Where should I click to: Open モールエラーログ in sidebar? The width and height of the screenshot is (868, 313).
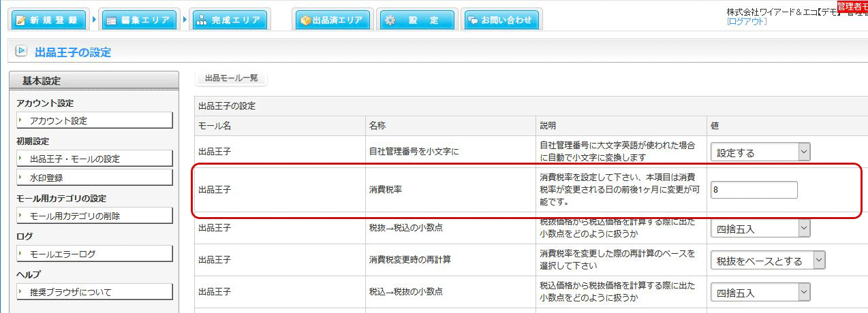click(94, 254)
